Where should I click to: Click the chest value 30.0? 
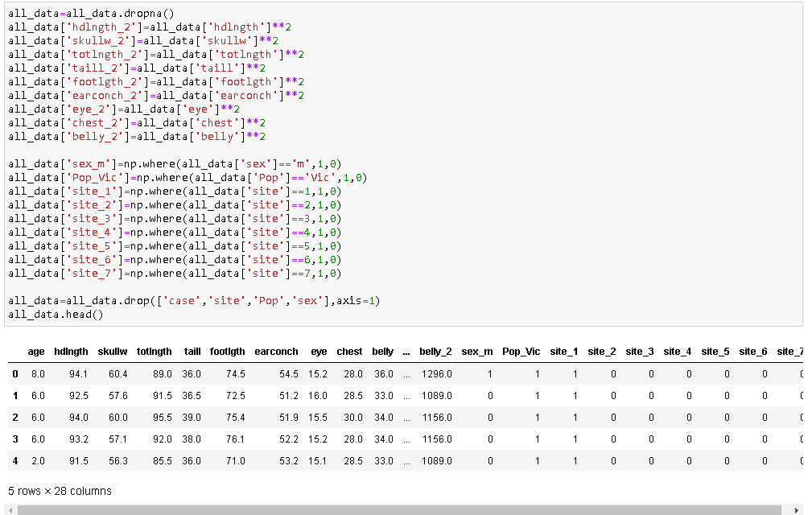point(353,417)
